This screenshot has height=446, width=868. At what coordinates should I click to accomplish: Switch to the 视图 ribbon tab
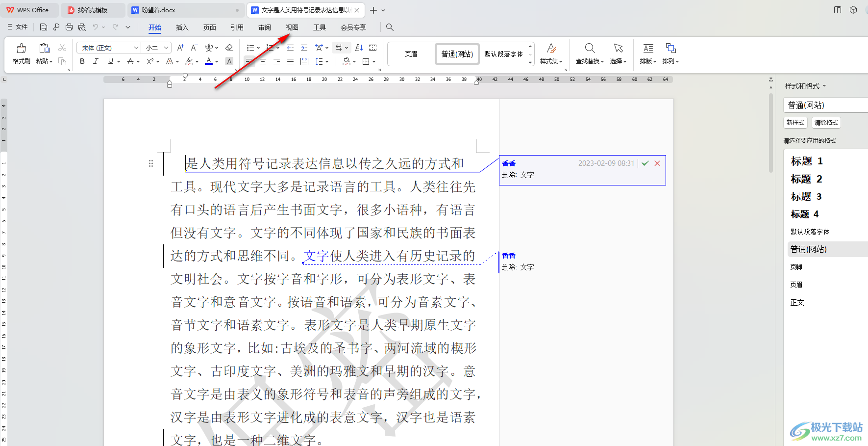tap(292, 27)
